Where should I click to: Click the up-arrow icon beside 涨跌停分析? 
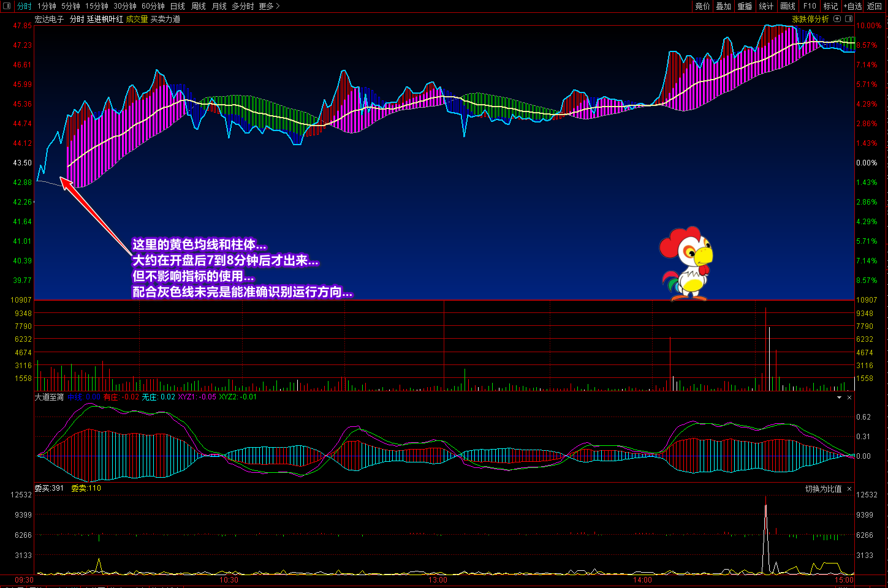pyautogui.click(x=837, y=19)
